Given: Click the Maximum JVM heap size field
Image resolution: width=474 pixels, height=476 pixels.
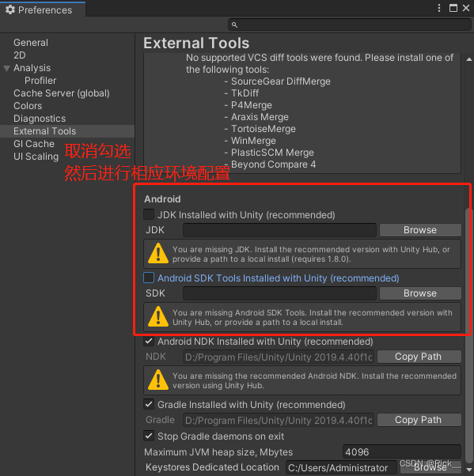Looking at the screenshot, I should (x=402, y=452).
